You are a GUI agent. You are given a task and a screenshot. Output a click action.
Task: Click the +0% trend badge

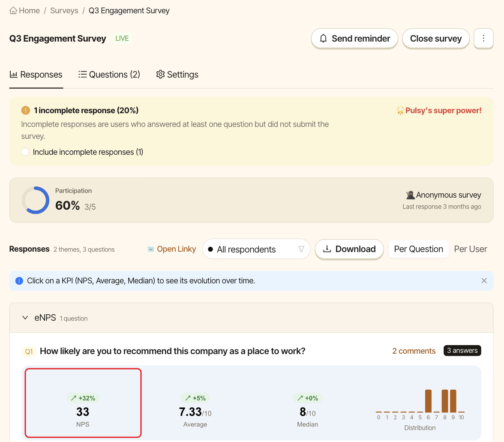307,398
